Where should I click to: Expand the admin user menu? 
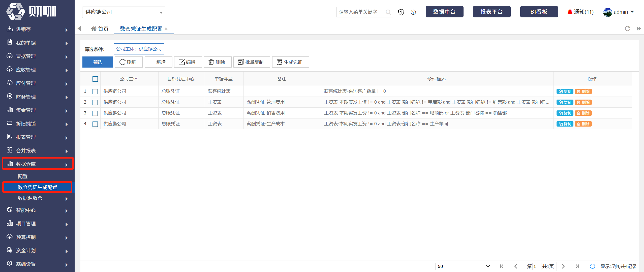tap(619, 12)
